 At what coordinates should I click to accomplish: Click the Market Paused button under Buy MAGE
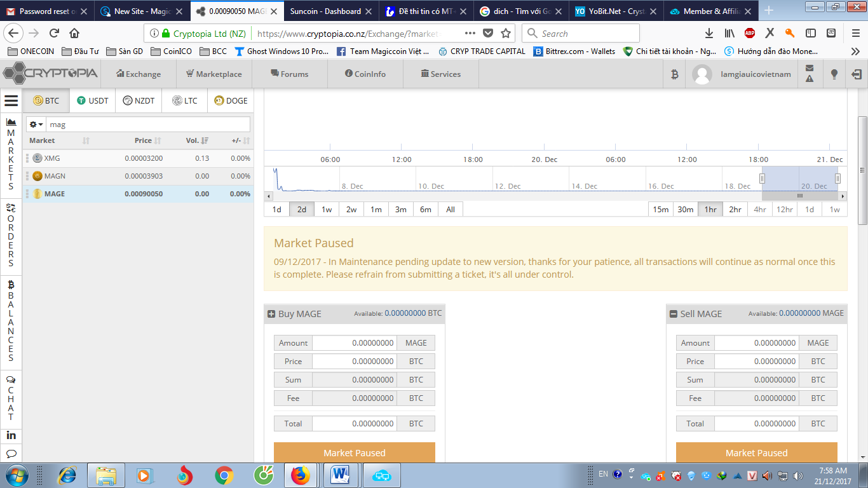pos(355,452)
